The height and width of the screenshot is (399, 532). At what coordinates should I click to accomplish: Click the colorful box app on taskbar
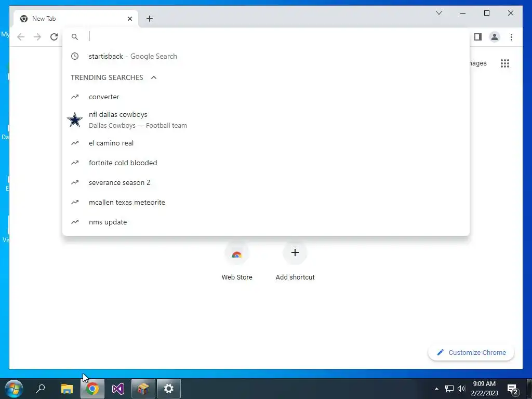(x=143, y=389)
